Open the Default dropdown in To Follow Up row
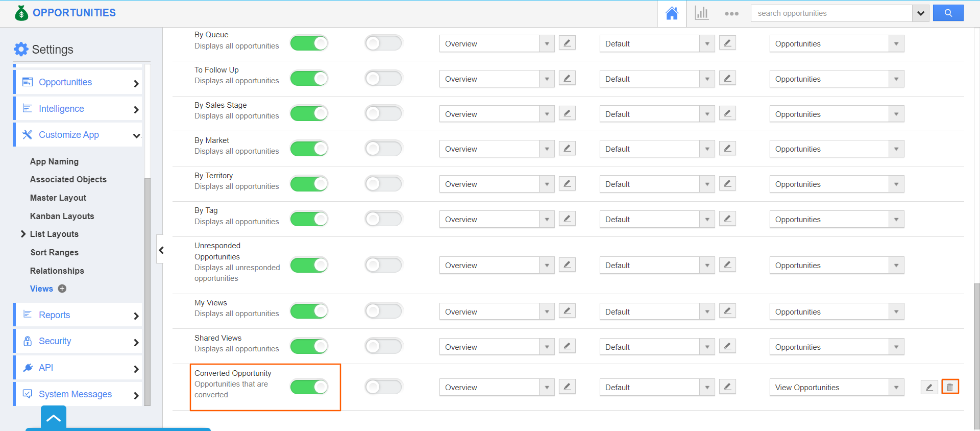 tap(657, 79)
